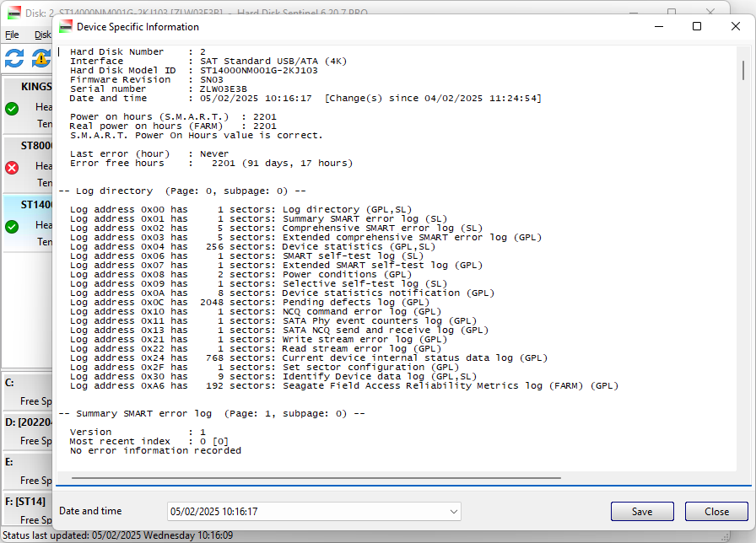Click the 'Interface : SAT Standard USB/ATA' line
The width and height of the screenshot is (756, 543).
coord(208,62)
